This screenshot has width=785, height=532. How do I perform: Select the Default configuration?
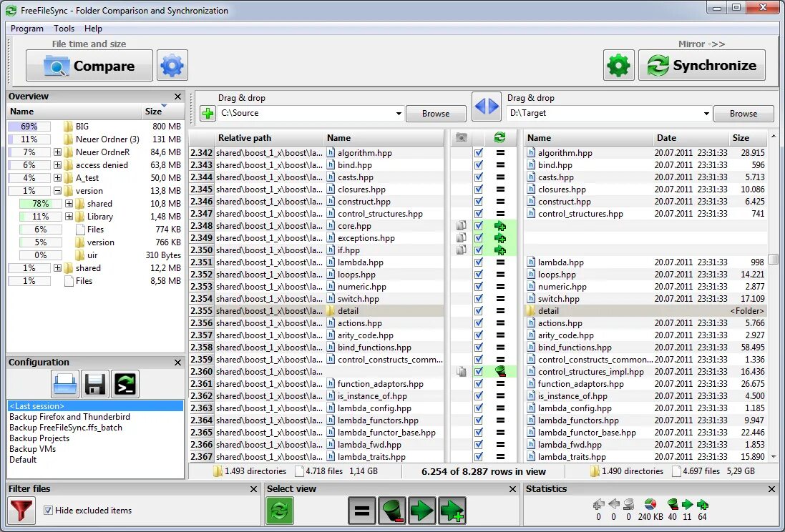[x=23, y=460]
